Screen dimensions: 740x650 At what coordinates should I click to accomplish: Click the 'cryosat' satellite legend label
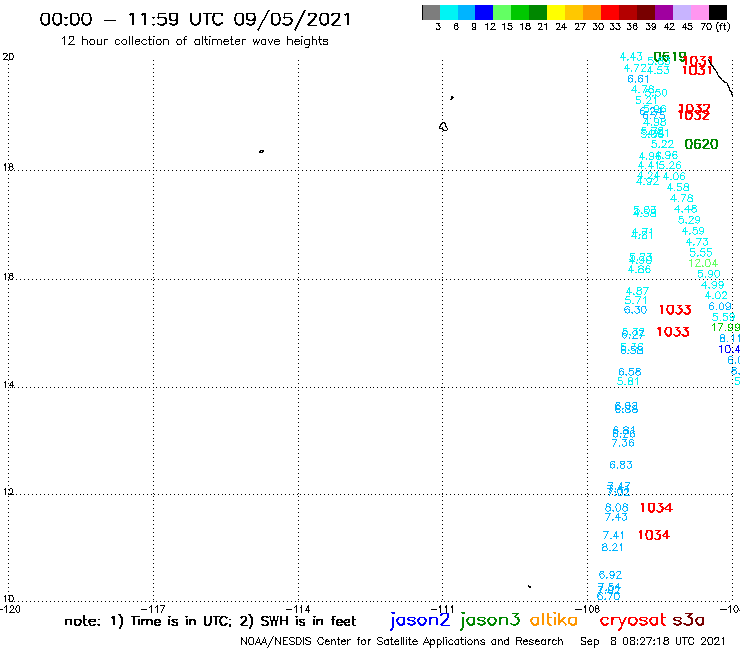click(632, 620)
